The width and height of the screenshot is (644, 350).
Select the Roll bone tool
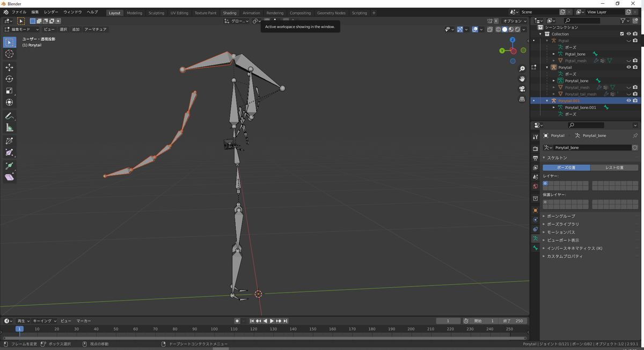(10, 141)
